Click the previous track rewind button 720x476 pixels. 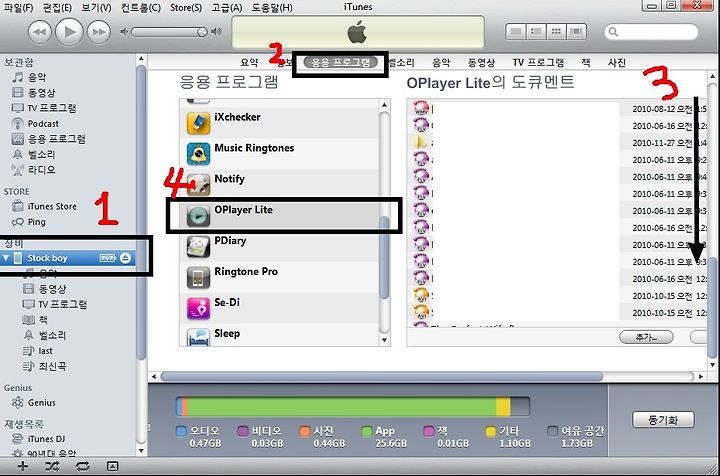[39, 32]
